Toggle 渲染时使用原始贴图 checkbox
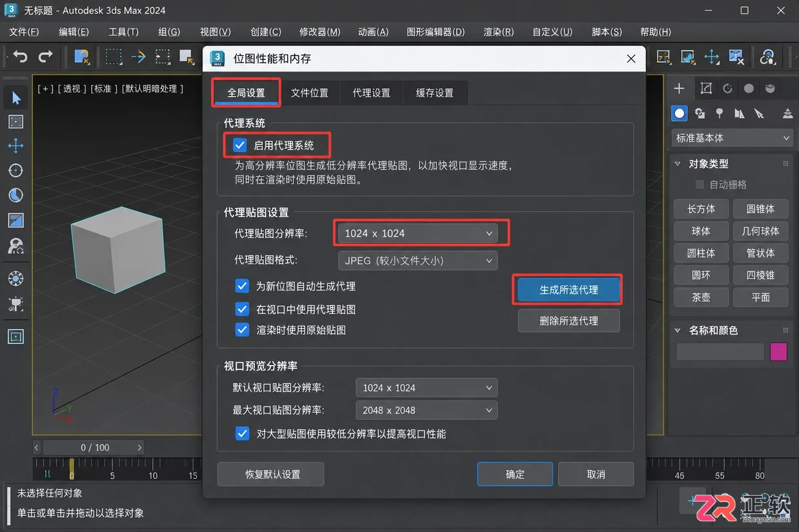 pos(242,330)
